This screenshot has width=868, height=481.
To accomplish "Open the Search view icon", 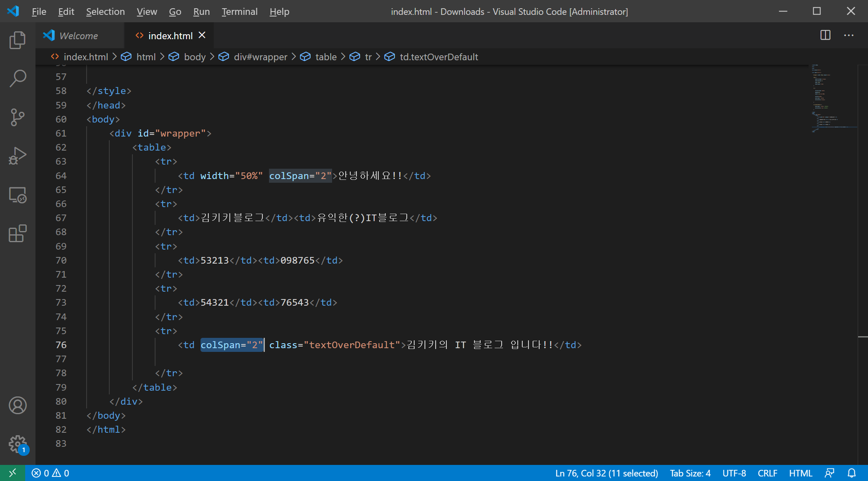I will coord(17,78).
